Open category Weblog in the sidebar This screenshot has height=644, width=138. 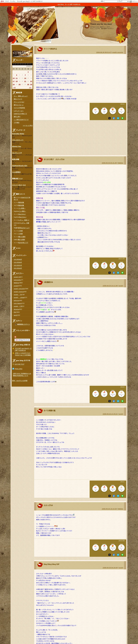click(x=16, y=283)
